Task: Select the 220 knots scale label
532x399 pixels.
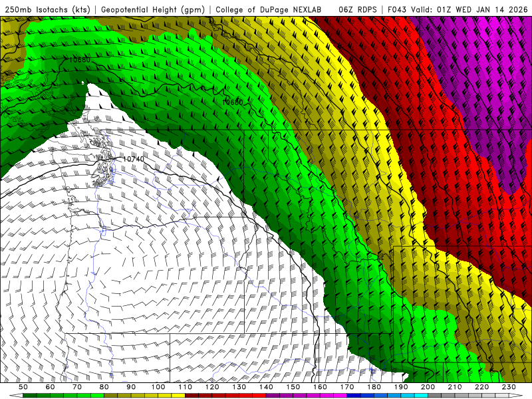Action: [x=481, y=387]
